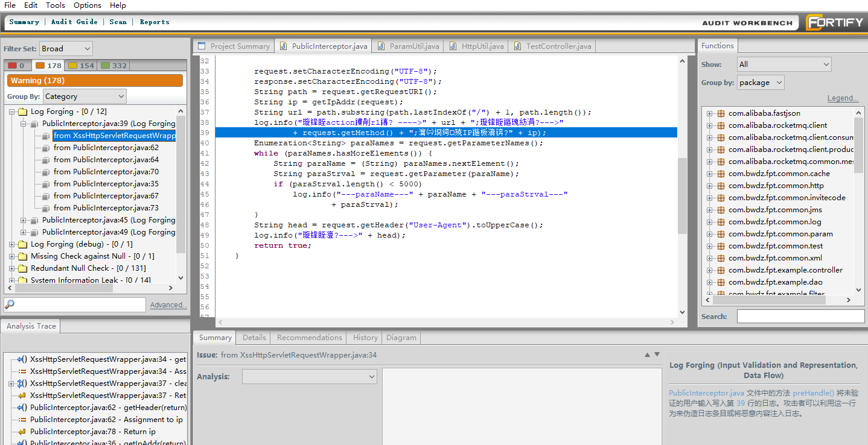Switch to the History tab
This screenshot has width=868, height=445.
pyautogui.click(x=365, y=338)
